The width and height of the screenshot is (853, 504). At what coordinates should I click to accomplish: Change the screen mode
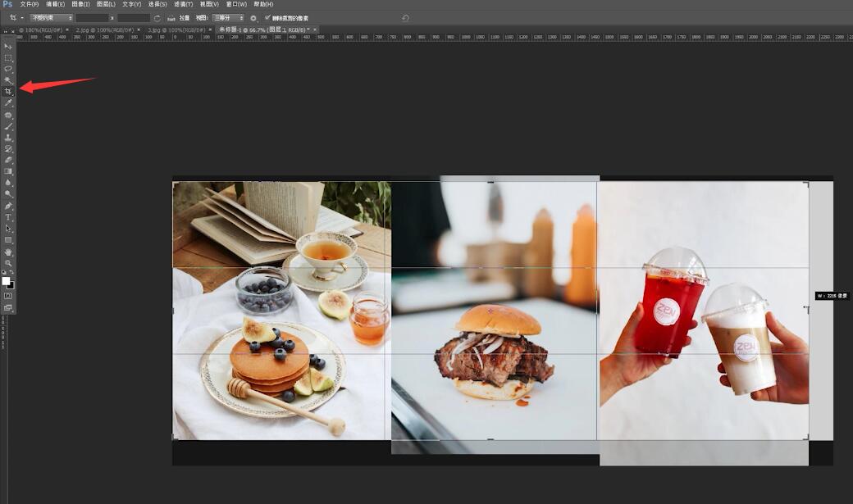point(8,308)
